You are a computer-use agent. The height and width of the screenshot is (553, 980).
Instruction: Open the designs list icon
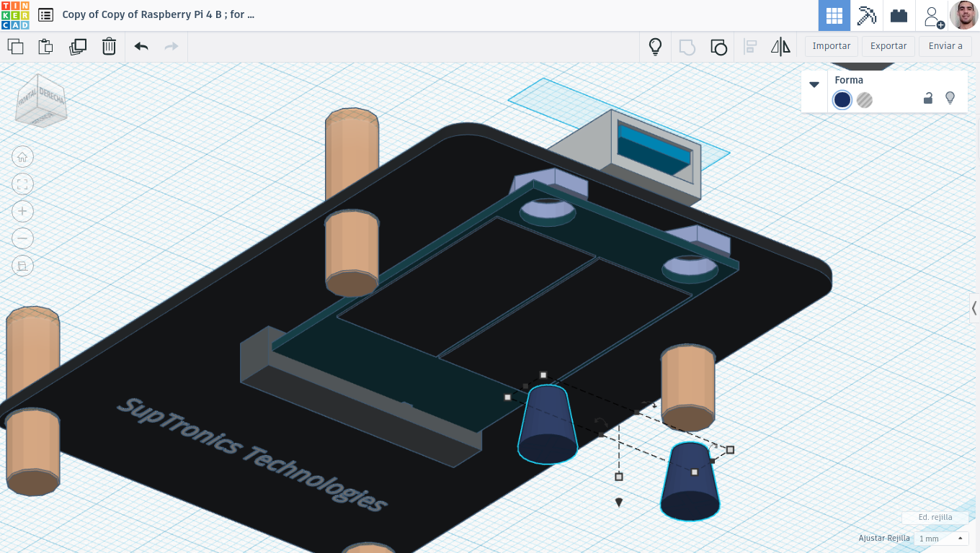[x=45, y=15]
